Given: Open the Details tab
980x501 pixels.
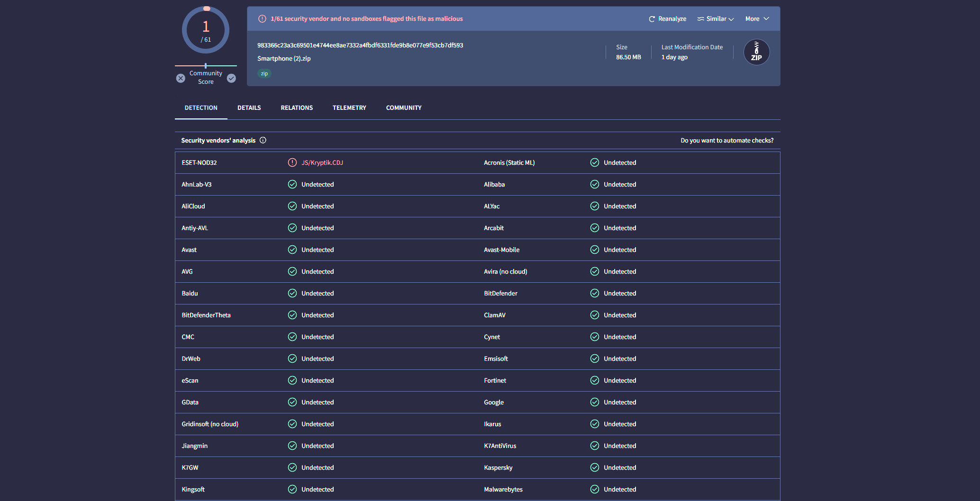Looking at the screenshot, I should 249,108.
